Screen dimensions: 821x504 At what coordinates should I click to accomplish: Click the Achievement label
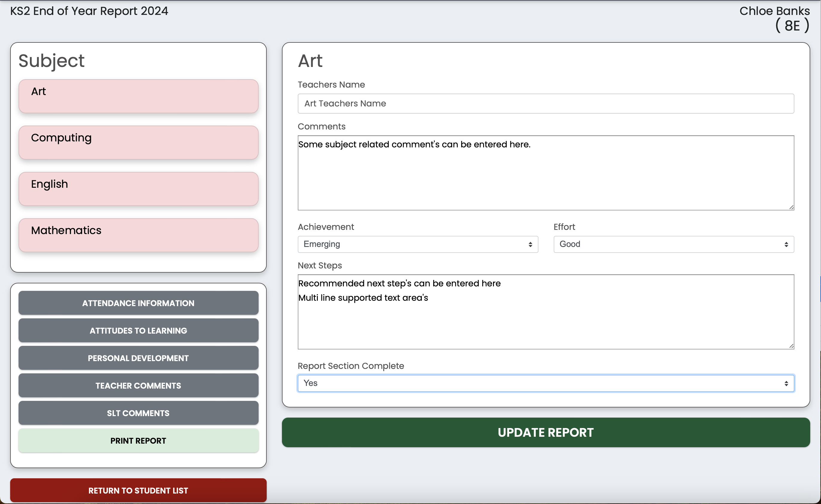click(x=326, y=227)
